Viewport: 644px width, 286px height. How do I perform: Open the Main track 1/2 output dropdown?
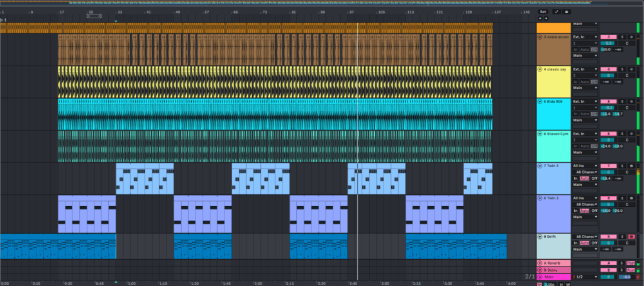(585, 277)
